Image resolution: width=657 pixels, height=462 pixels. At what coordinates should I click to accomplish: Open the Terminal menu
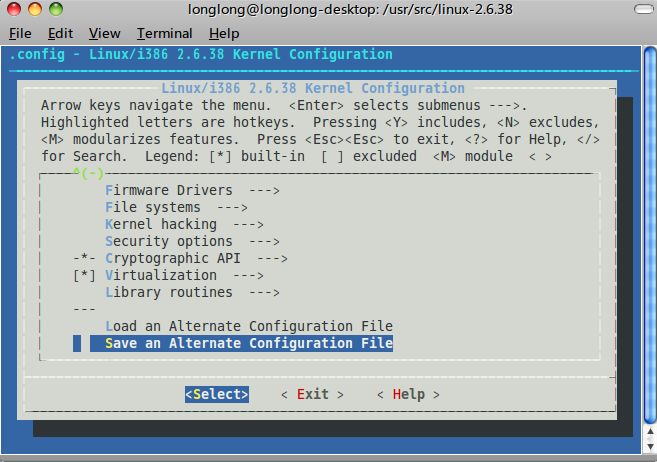(x=165, y=34)
